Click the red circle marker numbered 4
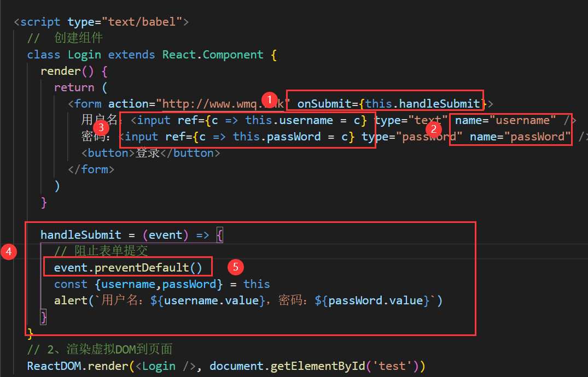The image size is (588, 377). click(8, 252)
